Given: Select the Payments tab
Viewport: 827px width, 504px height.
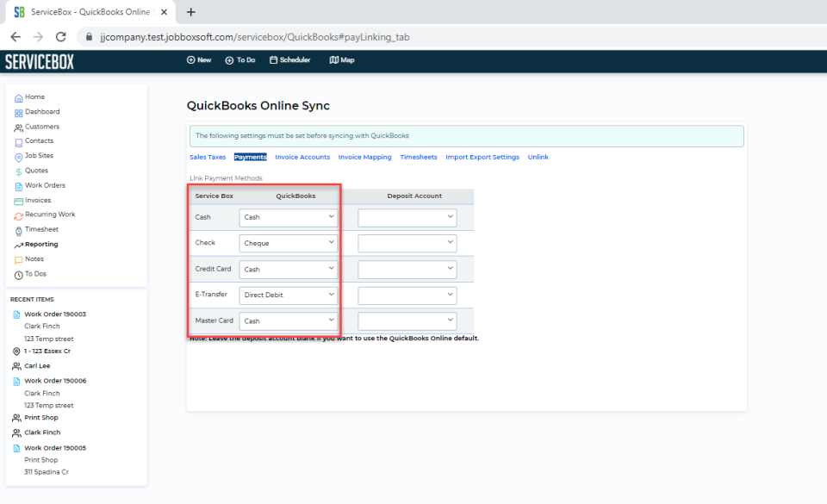Looking at the screenshot, I should (x=251, y=157).
